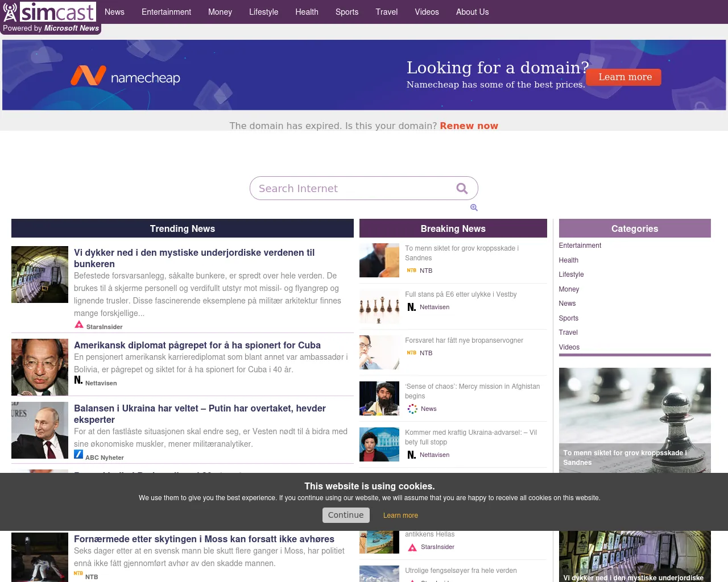Open cookie notice Learn more link
The image size is (728, 582).
400,516
